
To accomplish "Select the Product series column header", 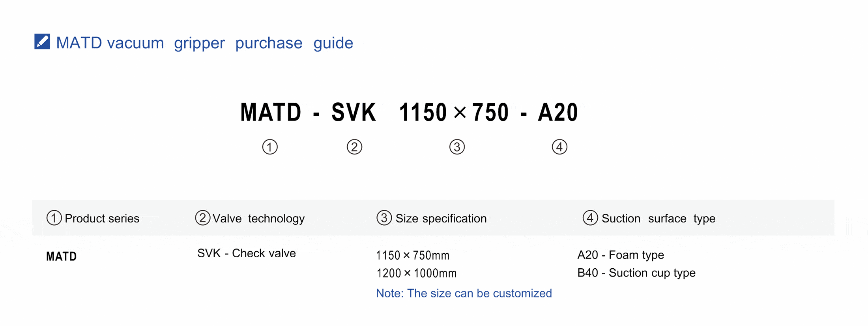I will 102,219.
